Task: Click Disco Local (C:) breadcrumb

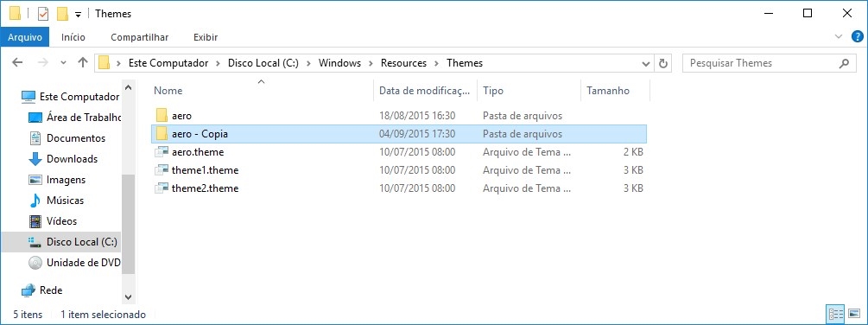Action: [263, 63]
